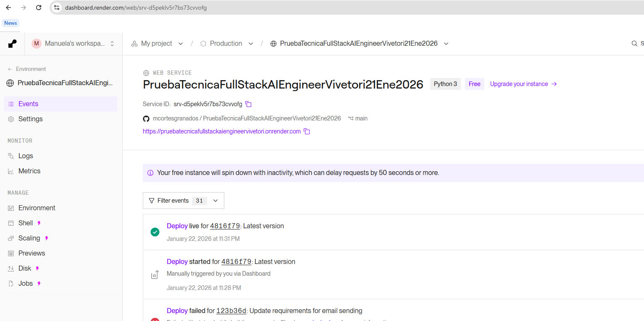Click the lightning bolt beside Jobs
The width and height of the screenshot is (644, 321).
[39, 284]
